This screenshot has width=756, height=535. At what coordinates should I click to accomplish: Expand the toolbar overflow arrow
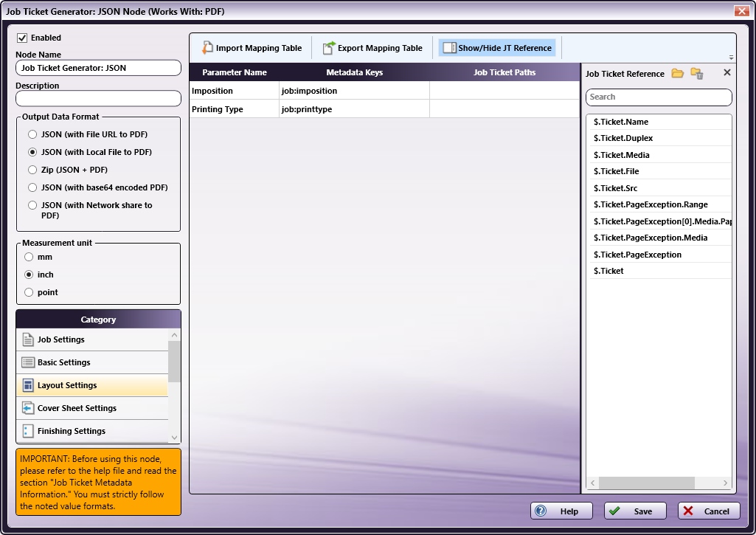coord(731,58)
